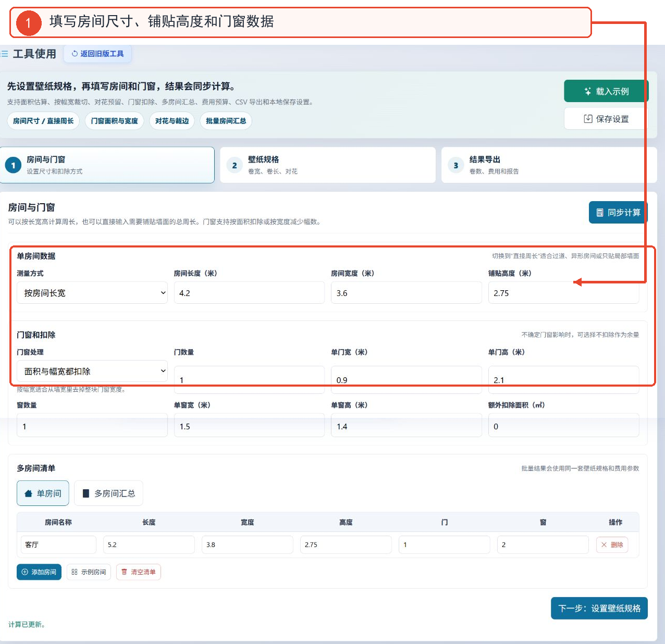
Task: Click the 单窗高 input showing 1.4
Action: click(407, 425)
